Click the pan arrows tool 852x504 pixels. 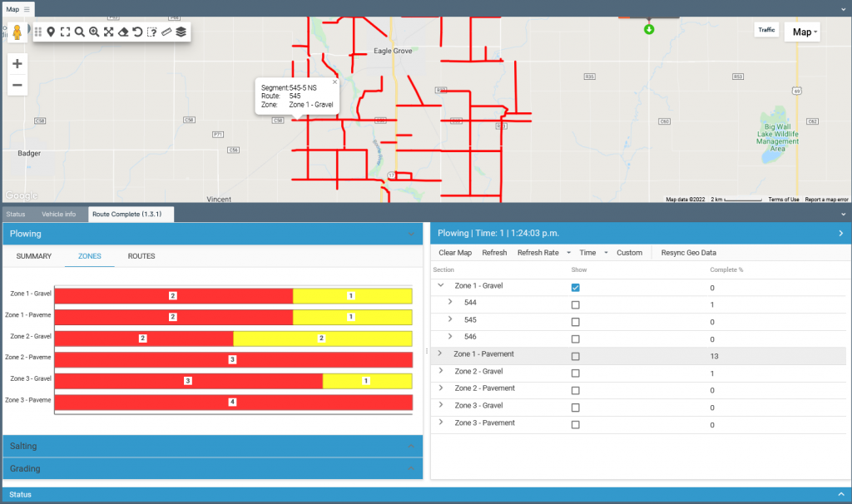(109, 32)
